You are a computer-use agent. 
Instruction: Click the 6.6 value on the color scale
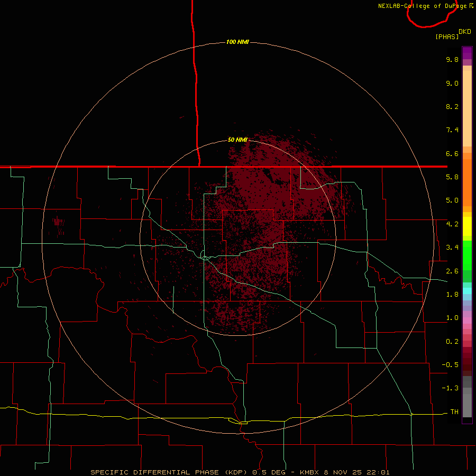coord(452,153)
